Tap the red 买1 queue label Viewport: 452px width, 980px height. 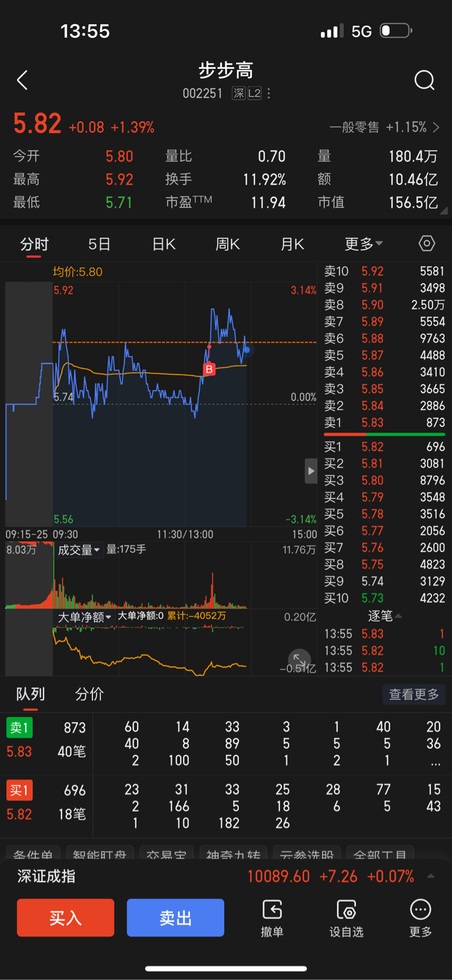19,790
